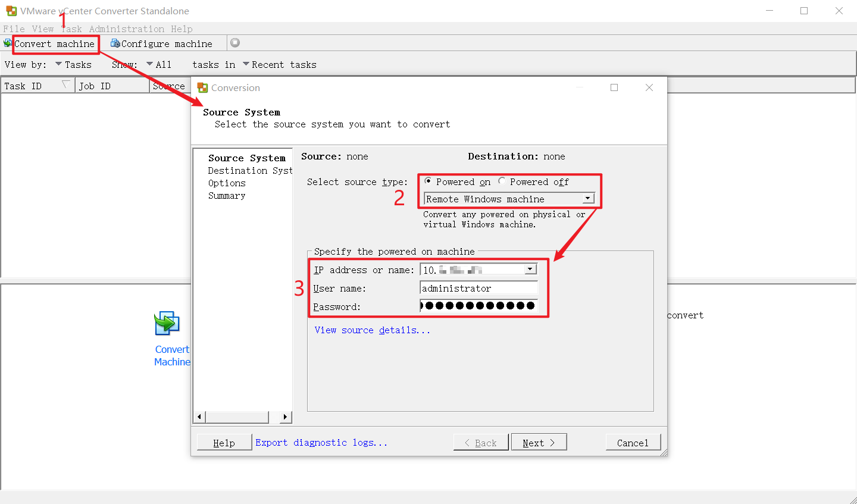The image size is (857, 504).
Task: Close the Conversion dialog
Action: point(649,87)
